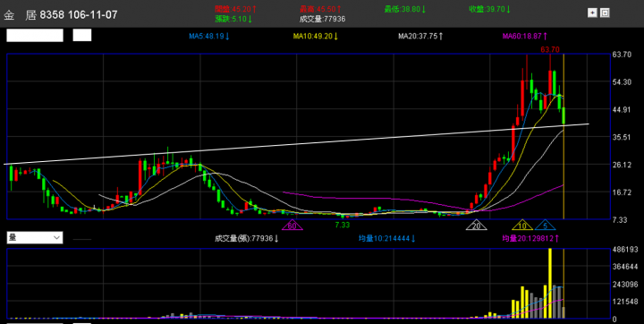Click the tallest yellow volume bar
The image size is (644, 324).
click(x=550, y=284)
